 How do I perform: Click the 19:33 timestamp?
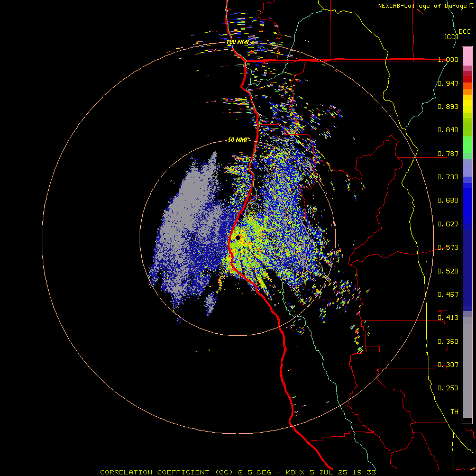pyautogui.click(x=364, y=472)
